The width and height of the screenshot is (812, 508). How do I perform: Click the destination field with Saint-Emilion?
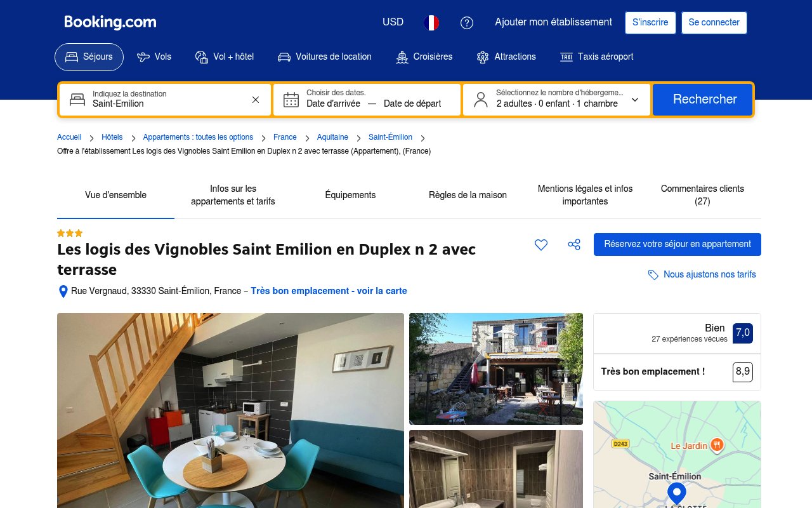click(x=165, y=100)
